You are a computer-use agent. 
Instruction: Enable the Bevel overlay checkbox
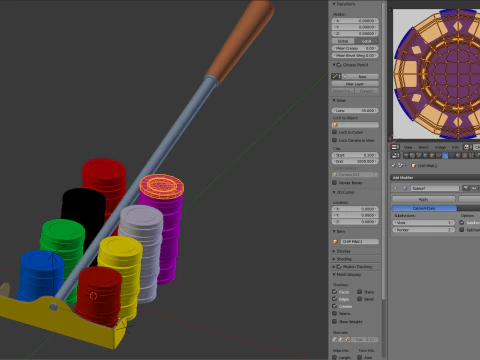click(x=360, y=299)
